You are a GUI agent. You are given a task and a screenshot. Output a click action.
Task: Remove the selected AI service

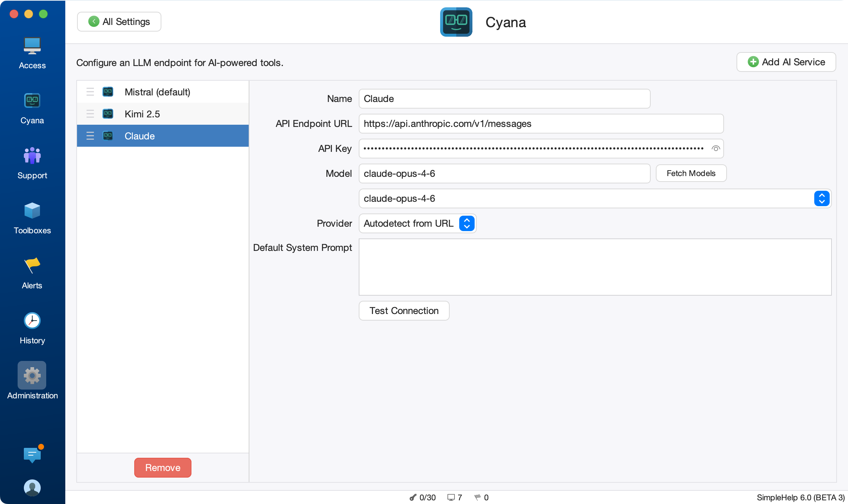click(163, 468)
